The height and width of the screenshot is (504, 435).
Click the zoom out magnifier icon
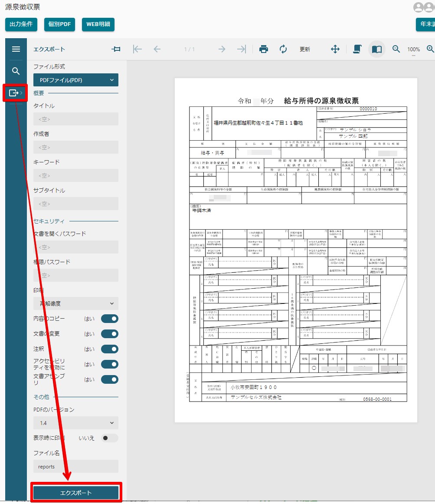(396, 49)
